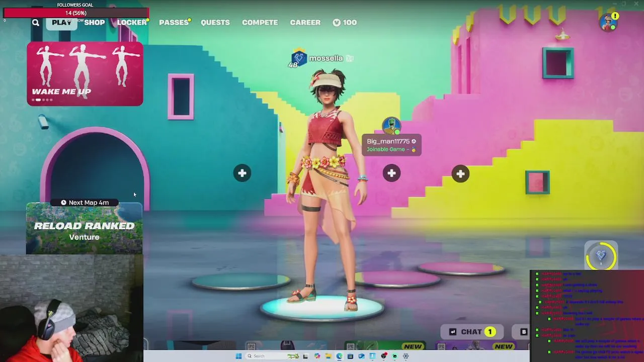Click the small icon right of mossella
This screenshot has height=362, width=644.
tap(350, 58)
